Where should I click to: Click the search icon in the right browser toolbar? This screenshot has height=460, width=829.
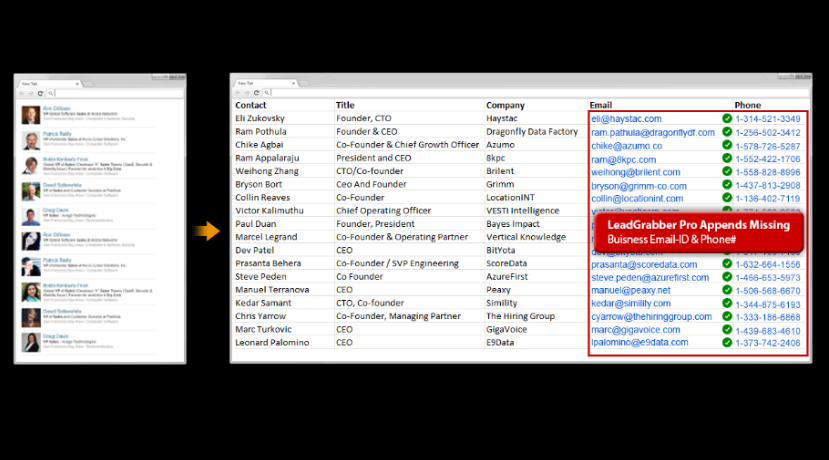[x=266, y=93]
